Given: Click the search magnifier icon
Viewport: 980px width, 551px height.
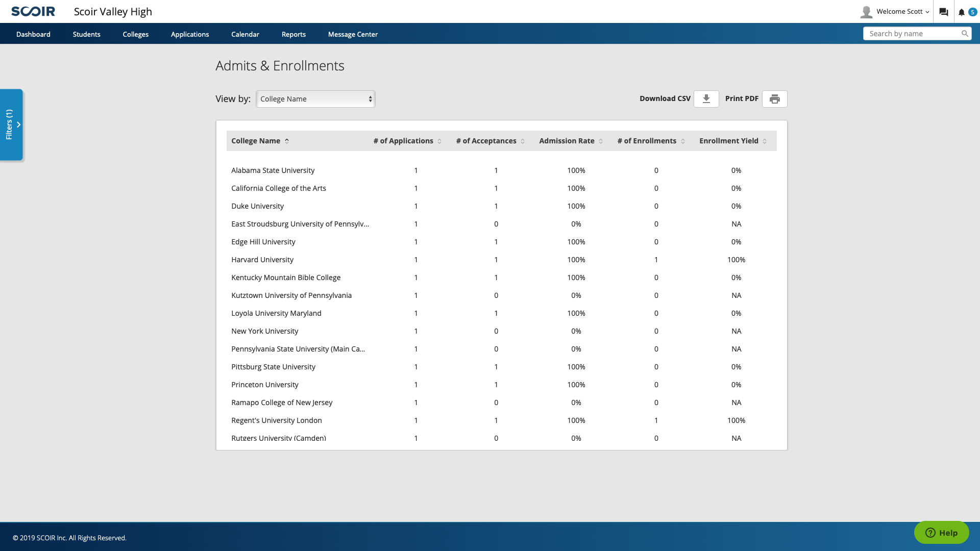Looking at the screenshot, I should click(965, 34).
